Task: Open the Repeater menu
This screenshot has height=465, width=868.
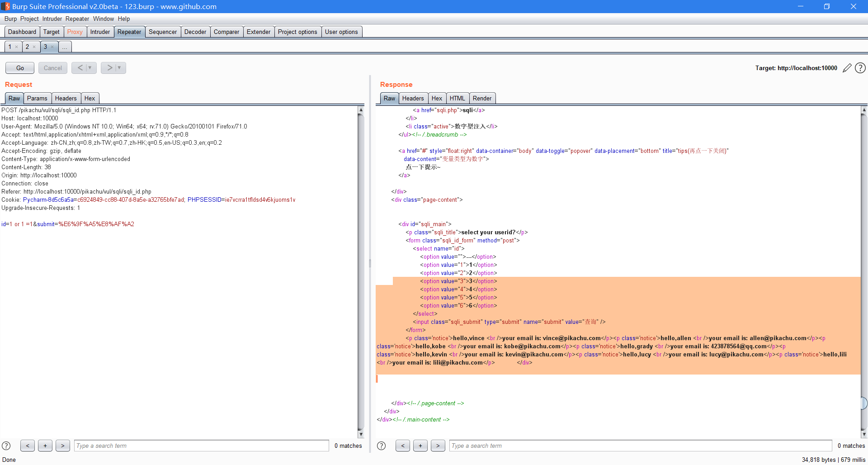Action: (77, 19)
